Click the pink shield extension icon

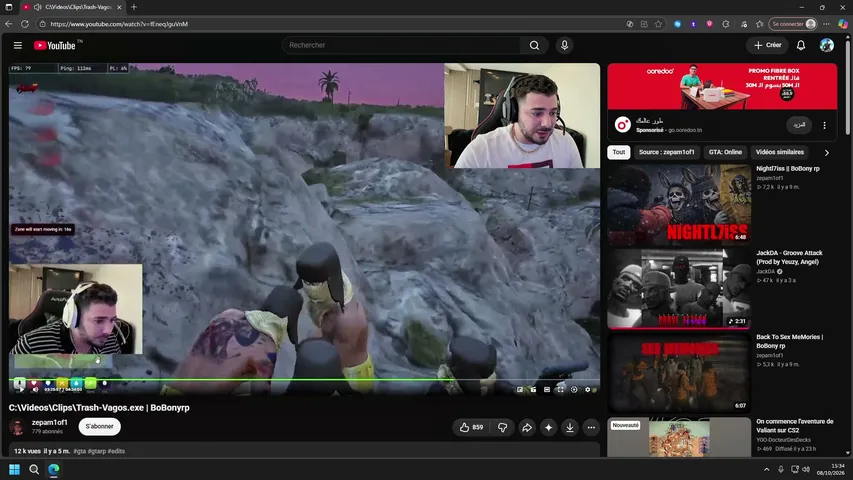coord(709,24)
